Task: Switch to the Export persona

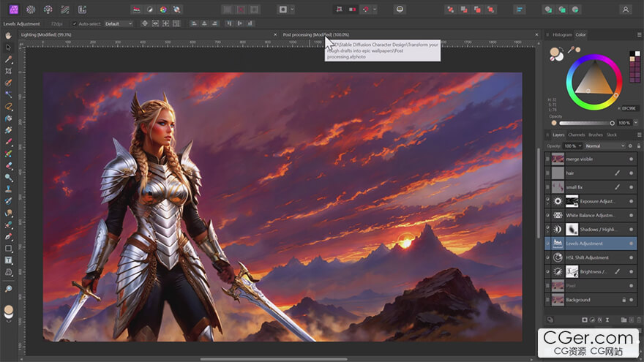Action: (83, 10)
